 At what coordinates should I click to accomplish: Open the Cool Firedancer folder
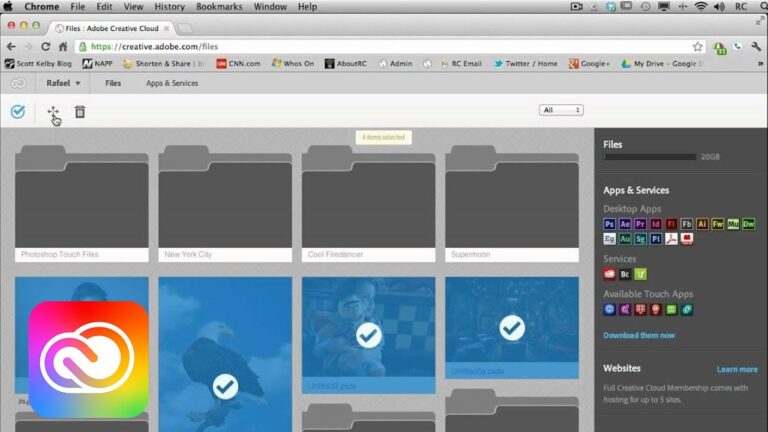tap(368, 203)
